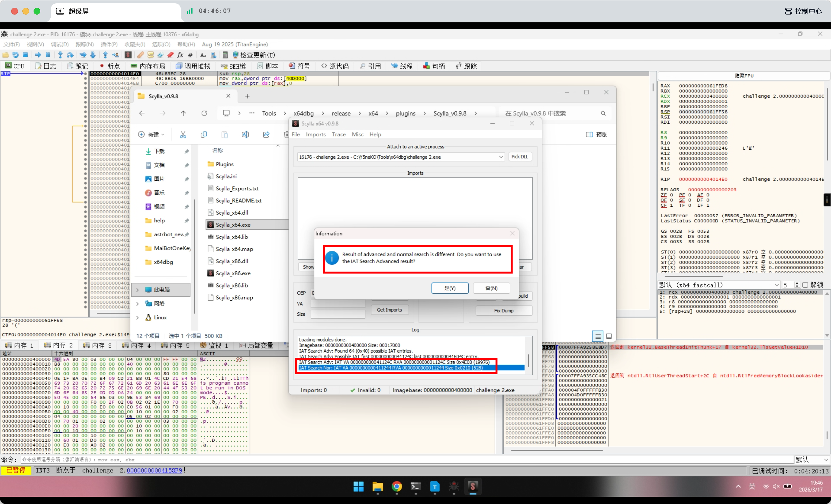
Task: Click the Pause execution toolbar icon
Action: pyautogui.click(x=48, y=55)
